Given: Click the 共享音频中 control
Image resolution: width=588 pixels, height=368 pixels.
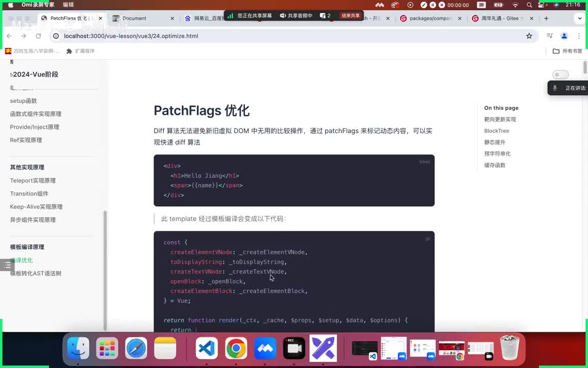Looking at the screenshot, I should [296, 15].
